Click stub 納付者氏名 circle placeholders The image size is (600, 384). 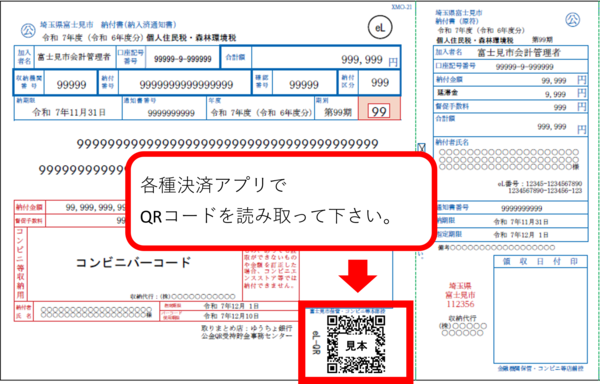coord(509,159)
